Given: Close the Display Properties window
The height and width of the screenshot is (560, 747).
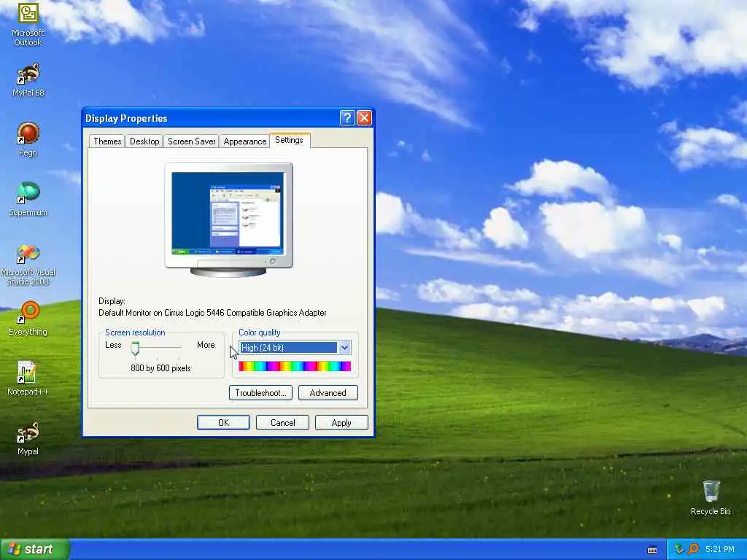Looking at the screenshot, I should [364, 117].
